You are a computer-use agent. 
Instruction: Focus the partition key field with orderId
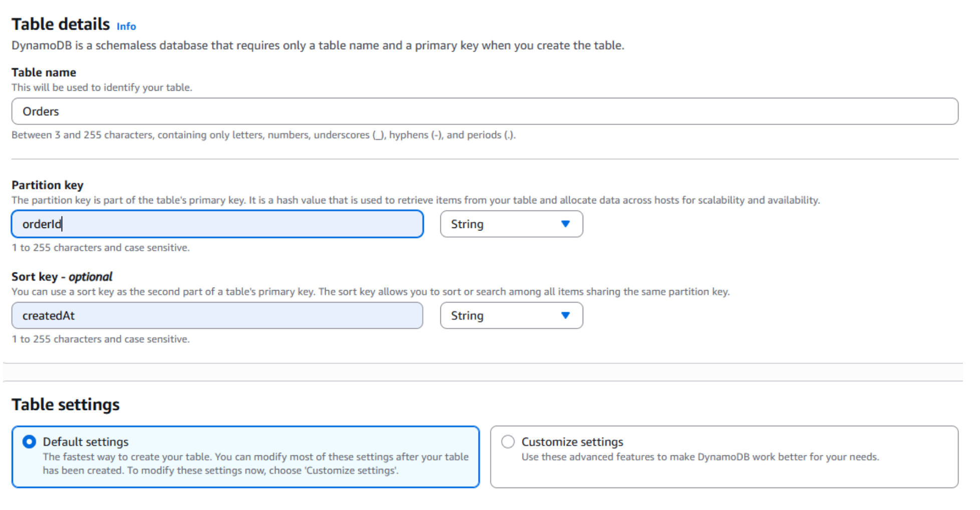[217, 224]
